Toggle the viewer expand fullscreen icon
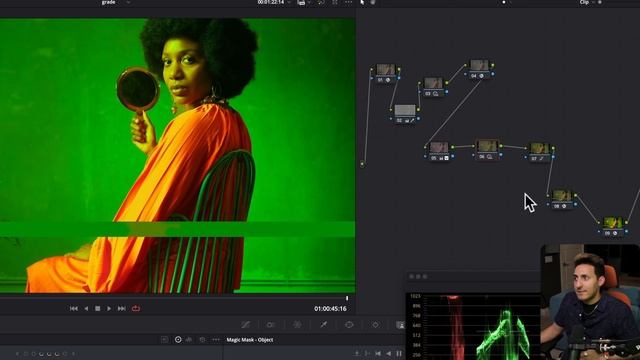The height and width of the screenshot is (360, 640). (x=335, y=2)
